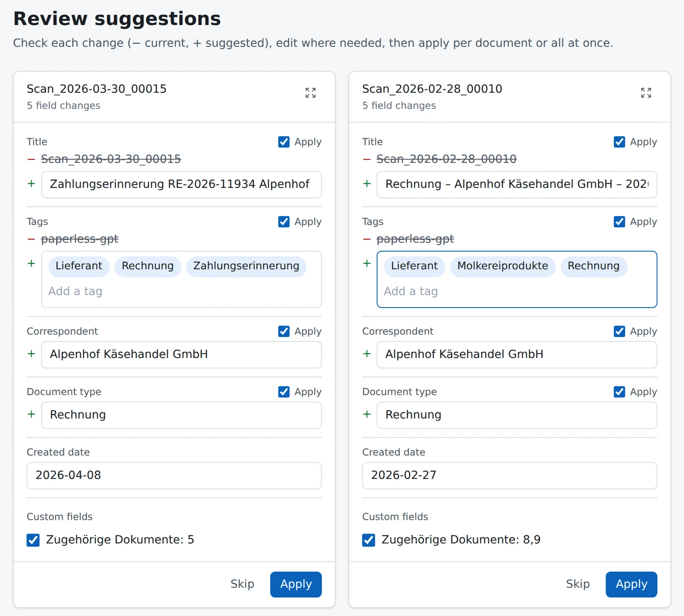Image resolution: width=684 pixels, height=616 pixels.
Task: Toggle Document type Apply checkbox in Scan_2026-03-30_00015 card
Action: point(284,392)
